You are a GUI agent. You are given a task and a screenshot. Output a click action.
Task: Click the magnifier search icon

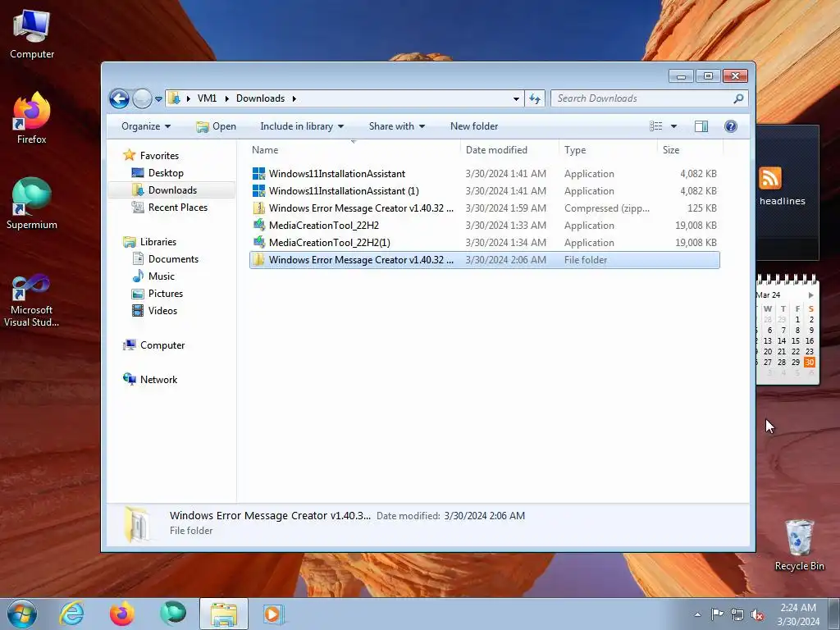738,98
